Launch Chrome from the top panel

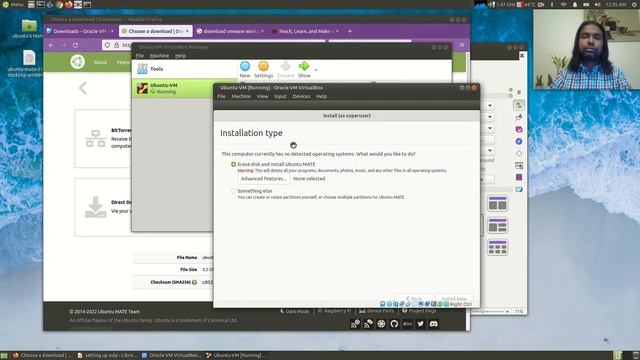[59, 4]
